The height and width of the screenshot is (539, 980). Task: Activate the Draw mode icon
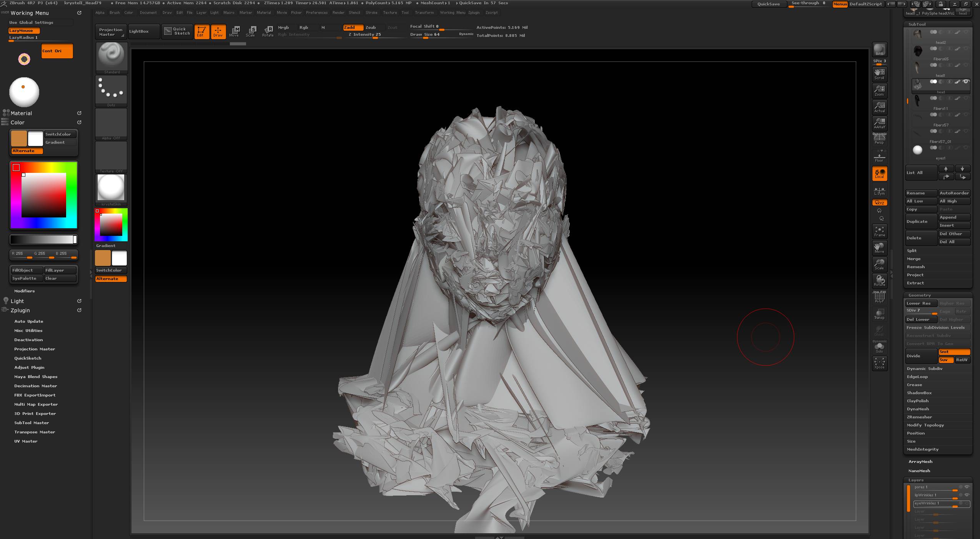218,32
